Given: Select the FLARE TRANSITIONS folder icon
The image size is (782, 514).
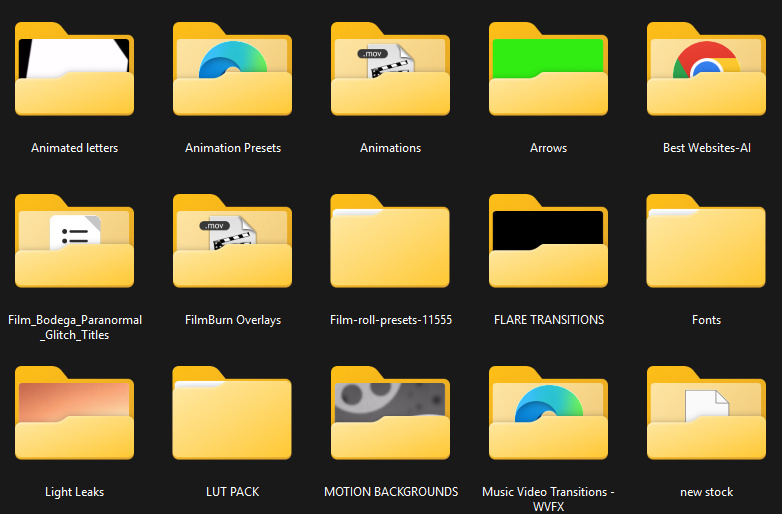Looking at the screenshot, I should 548,241.
